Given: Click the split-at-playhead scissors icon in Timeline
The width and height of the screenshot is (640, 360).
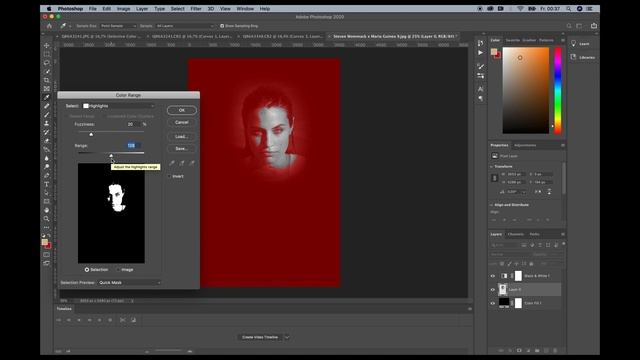Looking at the screenshot, I should click(122, 320).
